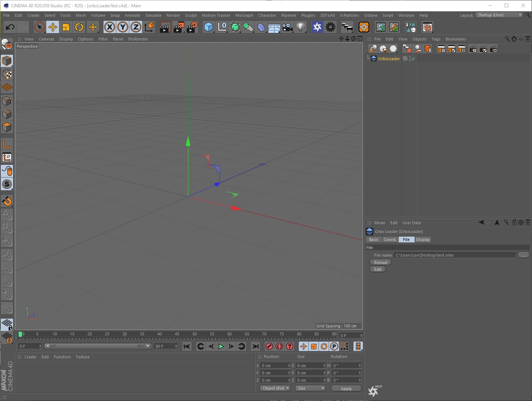Switch to Edges mode
The width and height of the screenshot is (532, 401).
(7, 114)
